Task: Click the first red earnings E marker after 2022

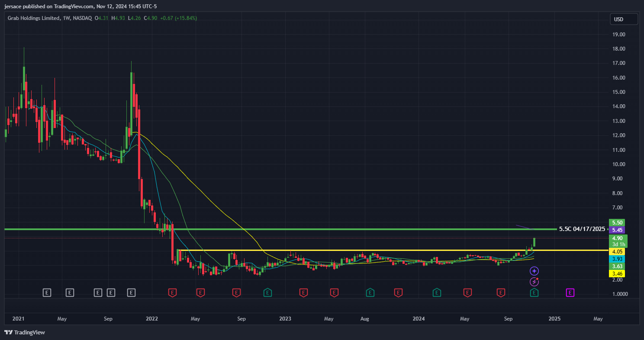Action: pyautogui.click(x=172, y=293)
